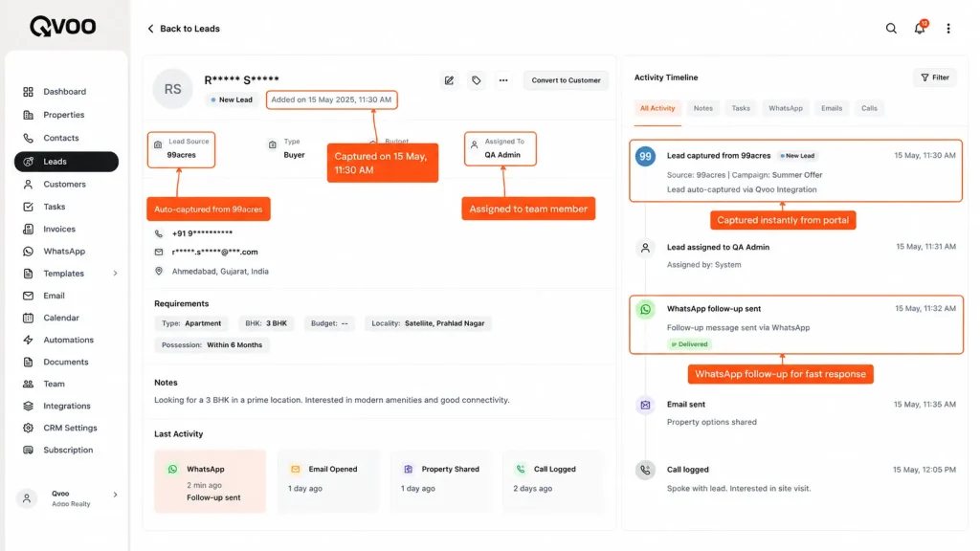
Task: Click person icon on Lead assigned entry
Action: tap(645, 248)
